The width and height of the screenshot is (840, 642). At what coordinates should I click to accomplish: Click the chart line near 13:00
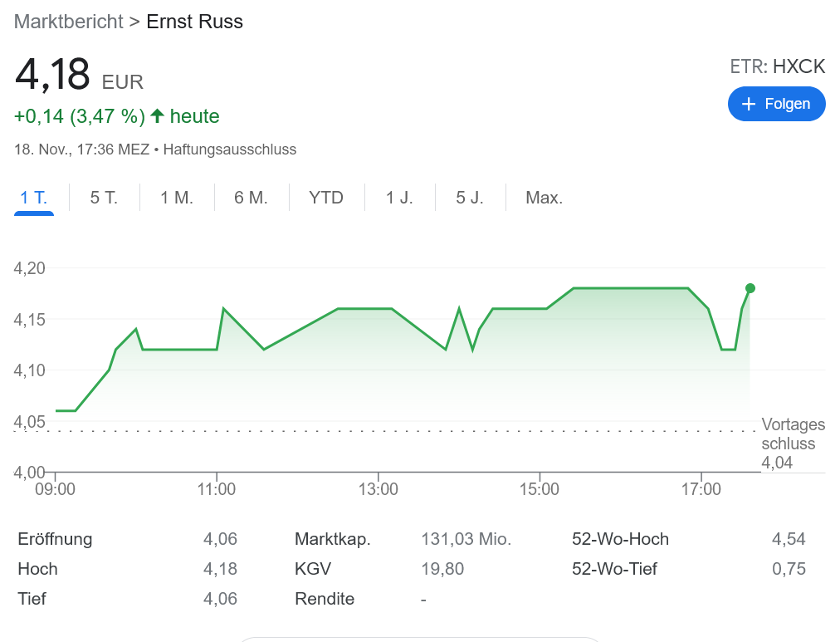380,307
